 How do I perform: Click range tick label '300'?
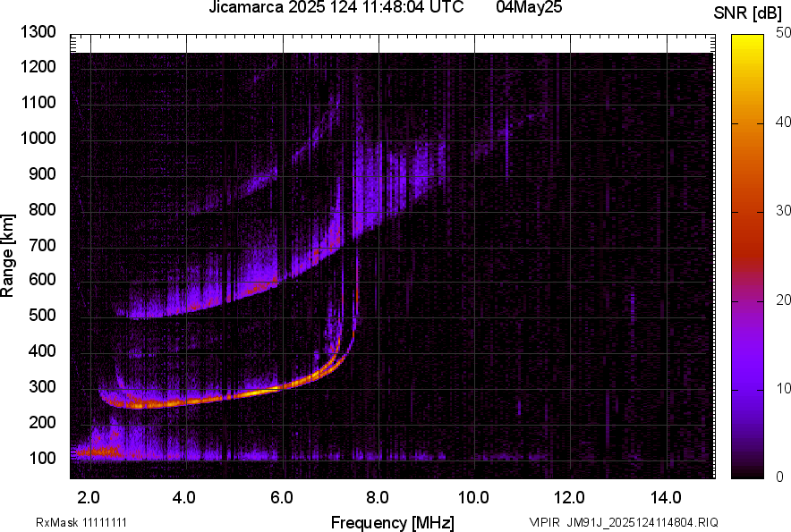[42, 387]
